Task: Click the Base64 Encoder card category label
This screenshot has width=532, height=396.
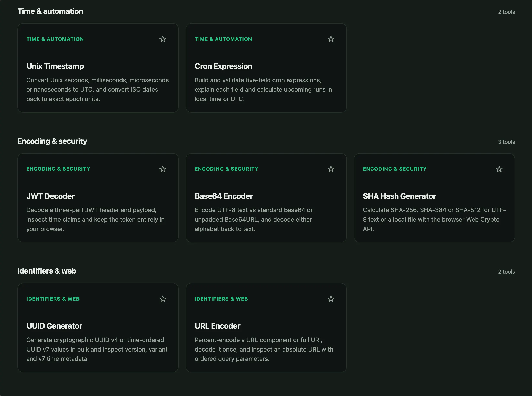Action: [x=226, y=169]
